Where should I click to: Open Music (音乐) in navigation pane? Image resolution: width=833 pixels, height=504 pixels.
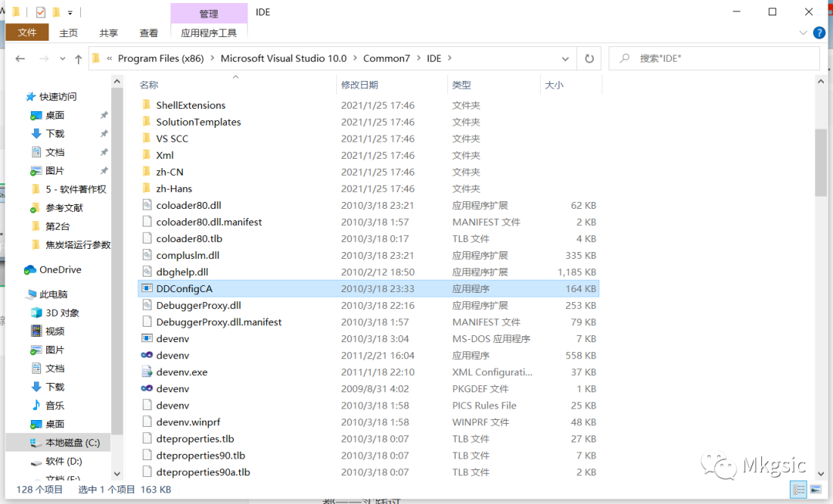[55, 405]
